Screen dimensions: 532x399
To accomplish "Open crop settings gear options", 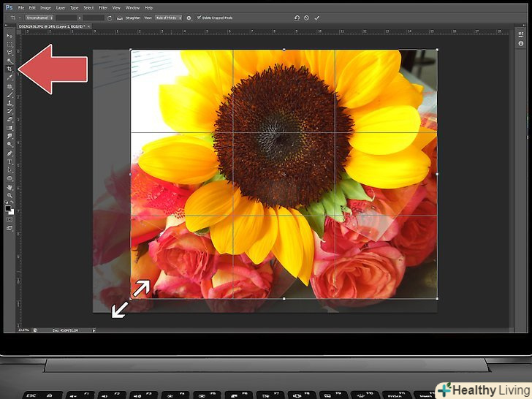I will click(x=189, y=17).
